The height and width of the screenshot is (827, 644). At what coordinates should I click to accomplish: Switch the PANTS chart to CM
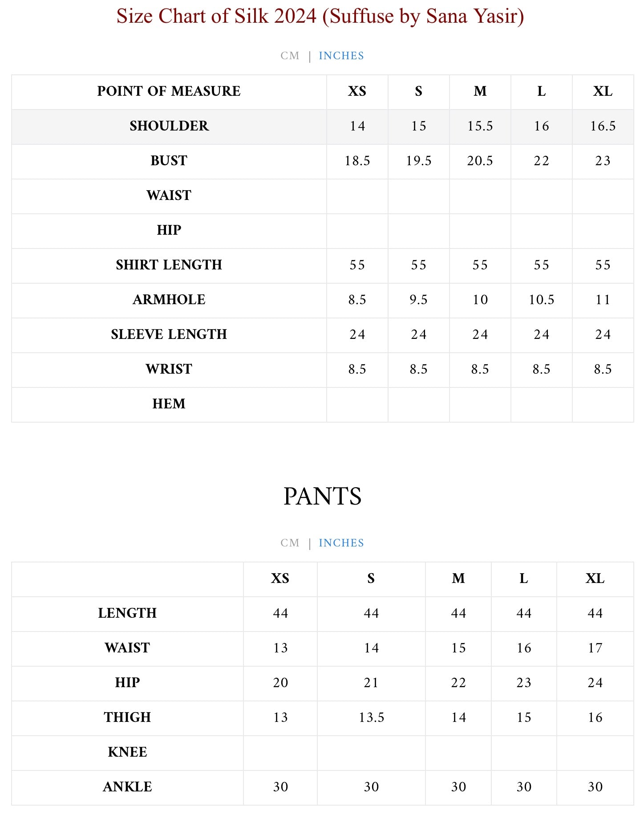coord(290,543)
